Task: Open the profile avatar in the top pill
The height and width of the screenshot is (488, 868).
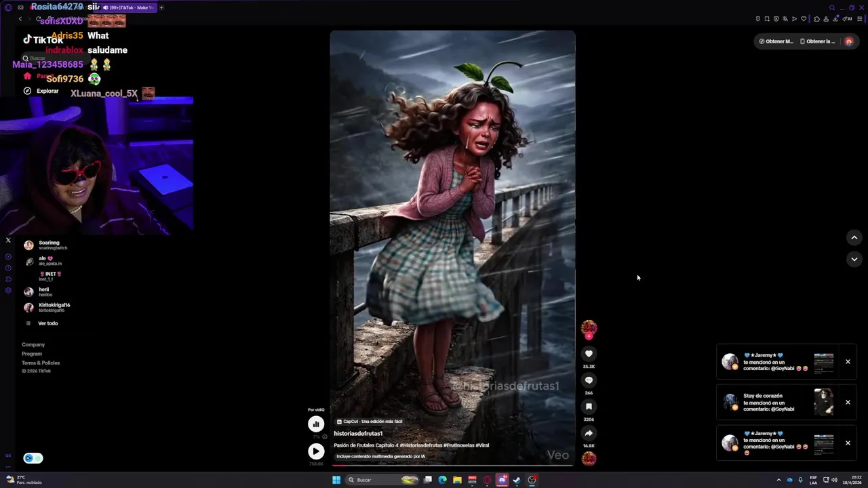Action: click(x=848, y=41)
